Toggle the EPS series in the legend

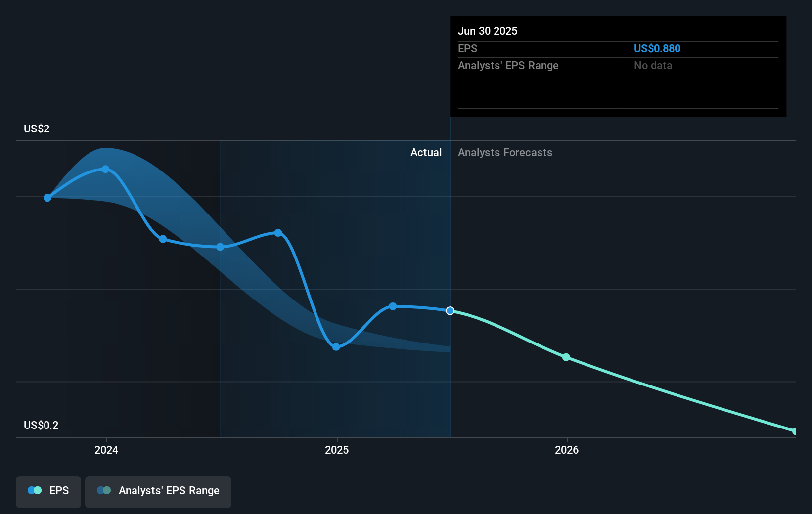click(x=48, y=491)
